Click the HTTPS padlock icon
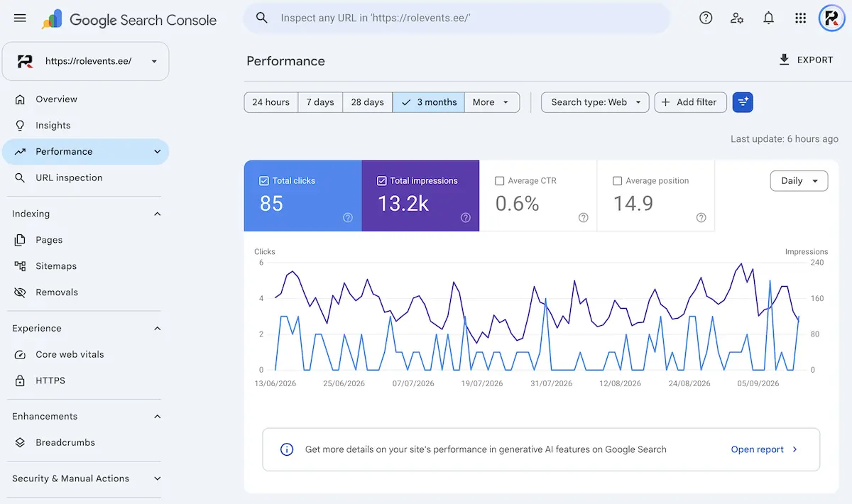 pos(21,380)
